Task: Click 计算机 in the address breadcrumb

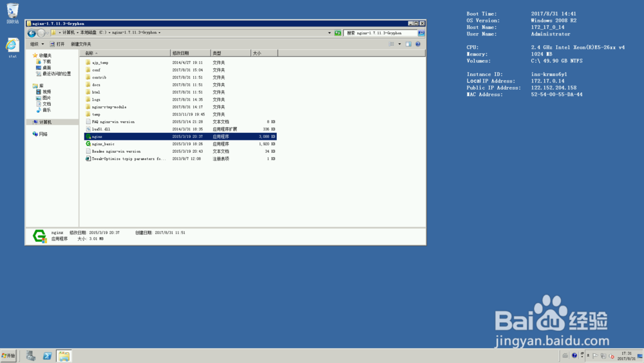Action: [69, 32]
